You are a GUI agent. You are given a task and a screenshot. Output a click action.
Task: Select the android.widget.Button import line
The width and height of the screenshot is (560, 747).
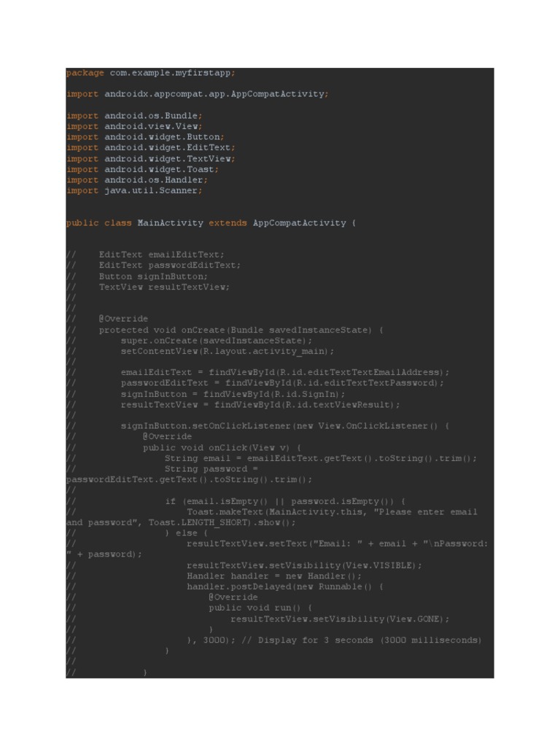[x=145, y=136]
